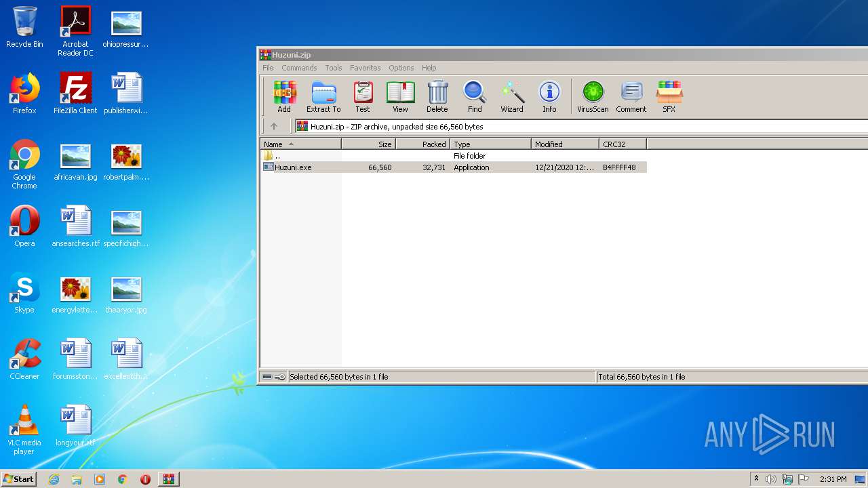Sort by the Name column header

pyautogui.click(x=301, y=144)
